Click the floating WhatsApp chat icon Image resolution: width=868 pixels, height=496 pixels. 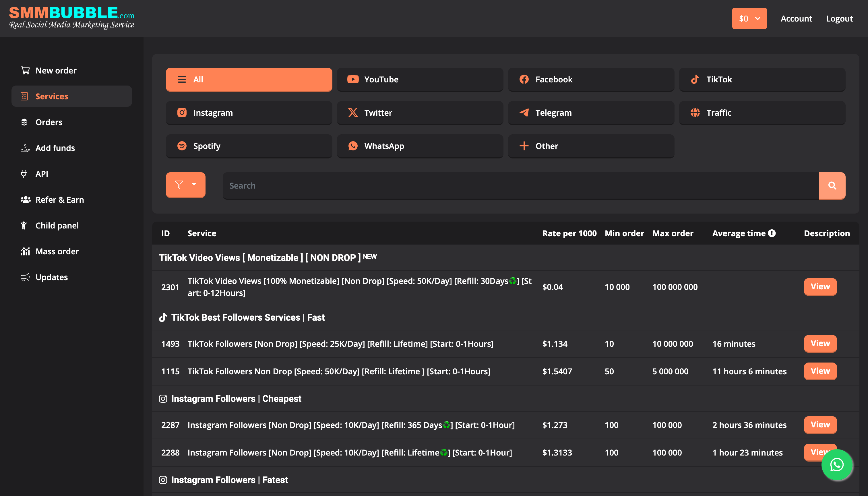tap(836, 465)
